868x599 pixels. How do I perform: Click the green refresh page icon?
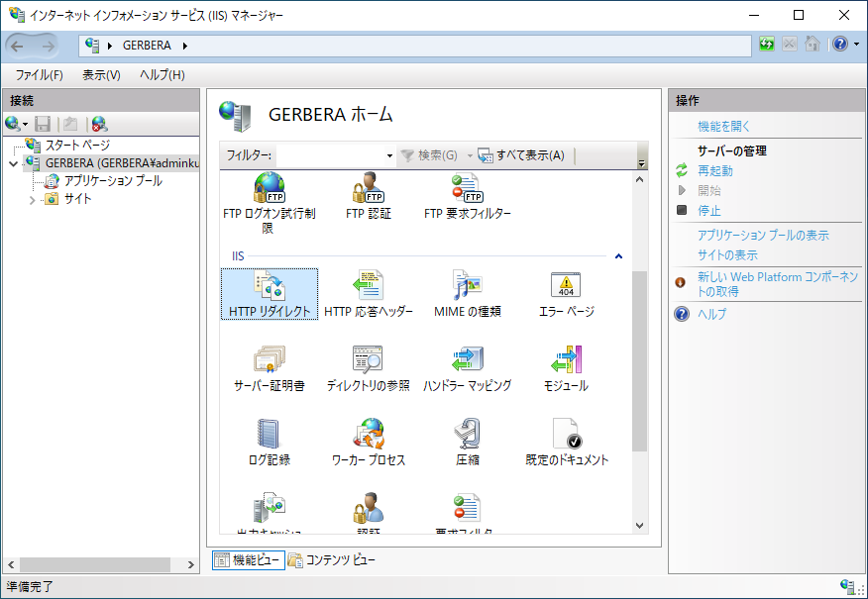click(x=767, y=45)
